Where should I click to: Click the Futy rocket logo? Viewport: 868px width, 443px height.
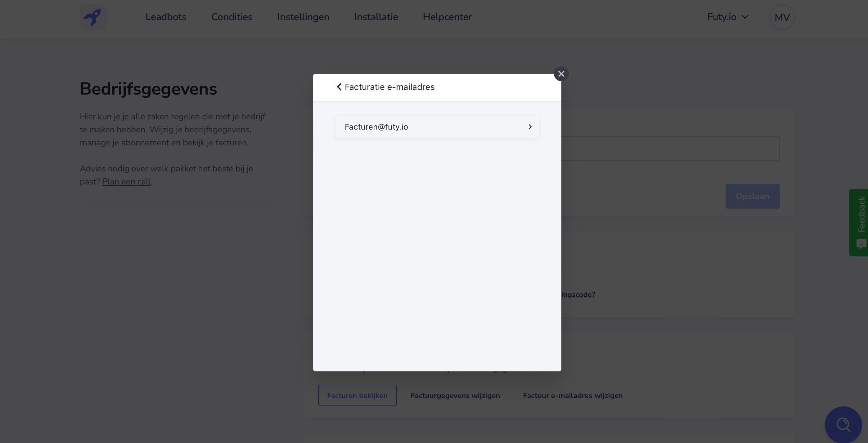[92, 17]
